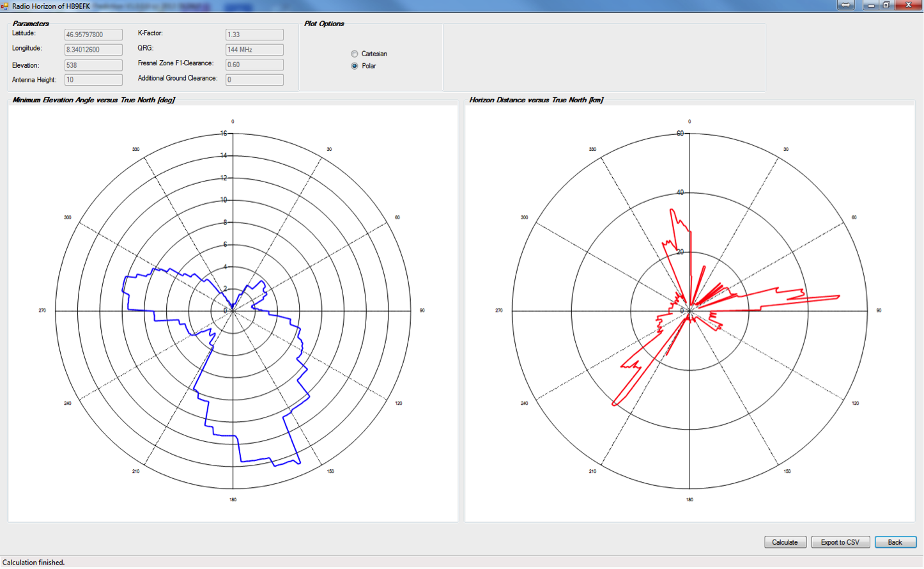Click the Latitude input field
The width and height of the screenshot is (924, 569).
[93, 35]
